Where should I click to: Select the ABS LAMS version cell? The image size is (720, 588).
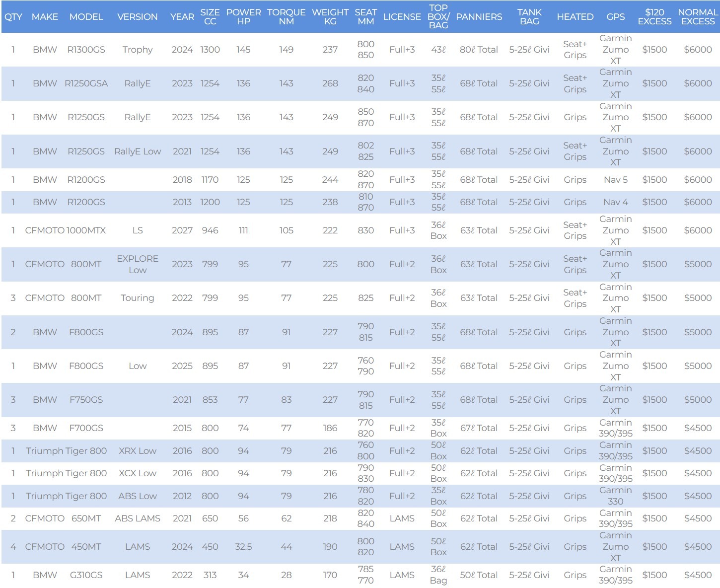point(138,518)
